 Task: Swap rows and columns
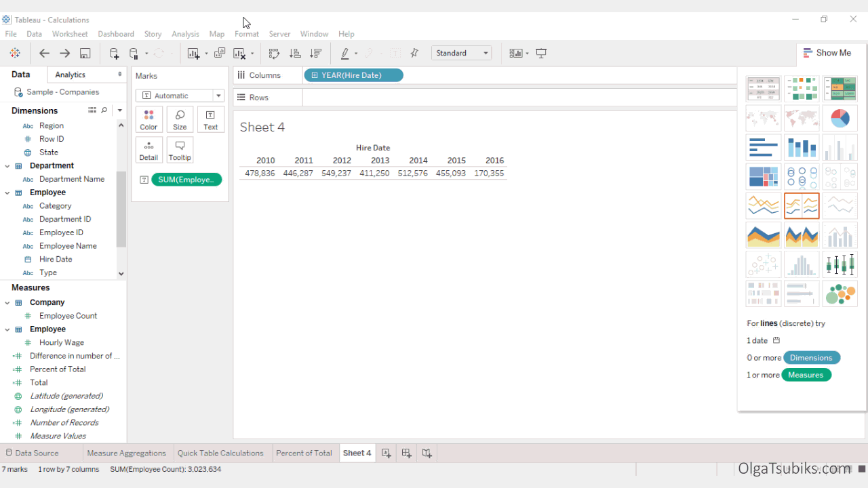click(x=274, y=53)
